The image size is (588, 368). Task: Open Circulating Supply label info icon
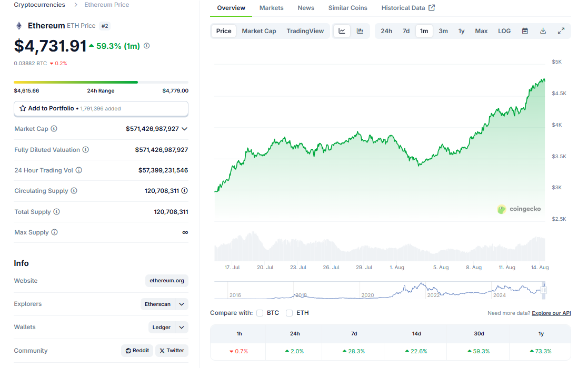coord(74,191)
